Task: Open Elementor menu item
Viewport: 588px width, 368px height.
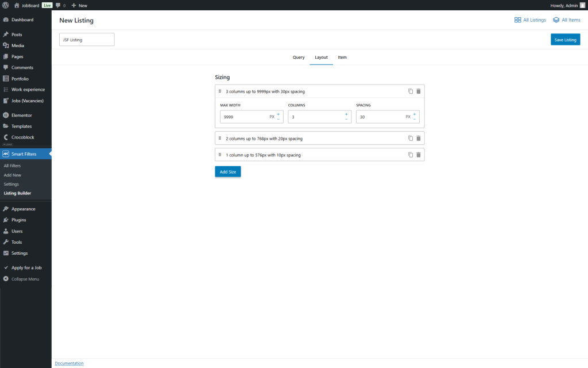Action: coord(25,115)
